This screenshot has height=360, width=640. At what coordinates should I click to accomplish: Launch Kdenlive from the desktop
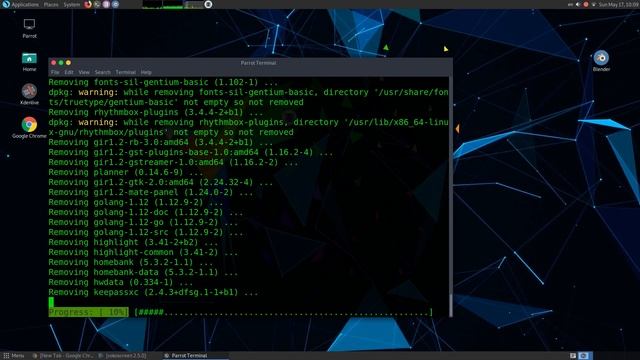pos(29,94)
